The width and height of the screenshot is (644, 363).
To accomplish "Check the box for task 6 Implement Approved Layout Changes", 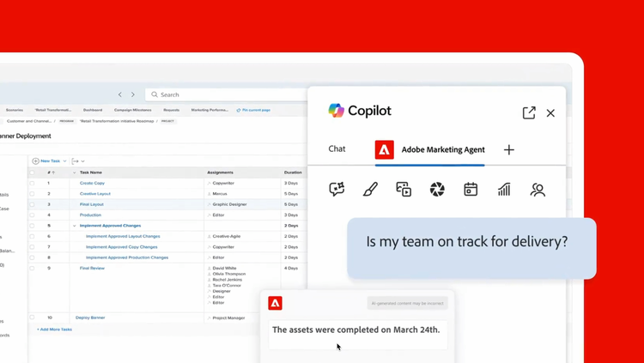I will click(32, 237).
